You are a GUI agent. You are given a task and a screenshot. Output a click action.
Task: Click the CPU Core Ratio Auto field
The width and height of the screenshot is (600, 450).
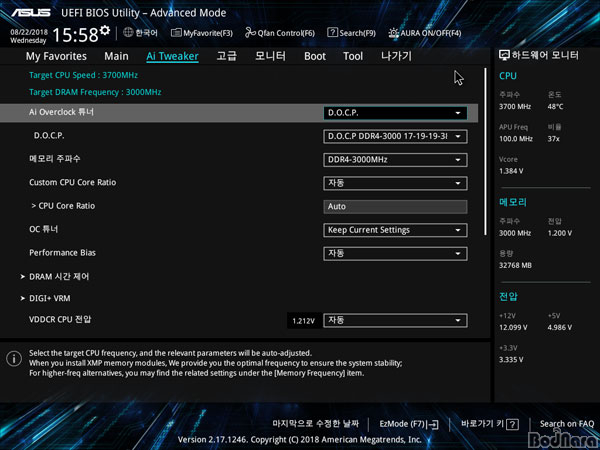coord(395,207)
